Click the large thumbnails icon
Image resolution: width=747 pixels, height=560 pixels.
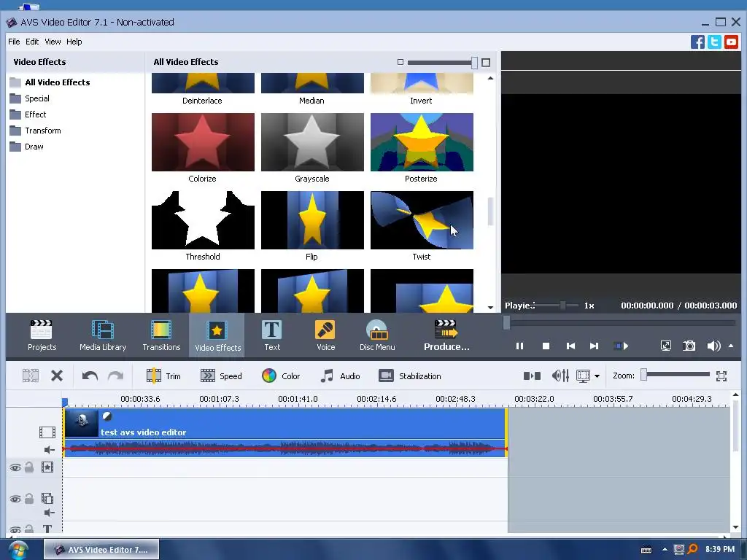(486, 63)
